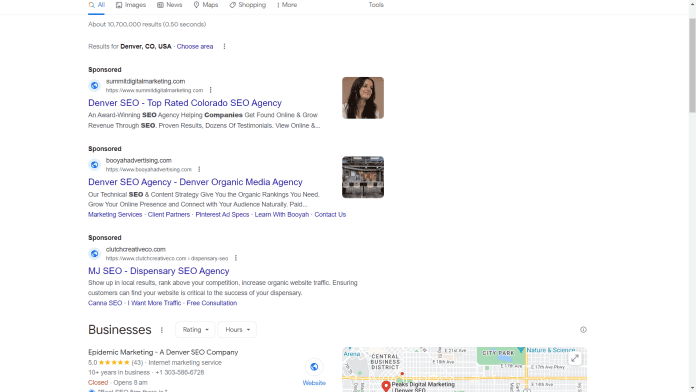
Task: Open Denver SEO - Top Rated Colorado SEO Agency
Action: coord(185,103)
